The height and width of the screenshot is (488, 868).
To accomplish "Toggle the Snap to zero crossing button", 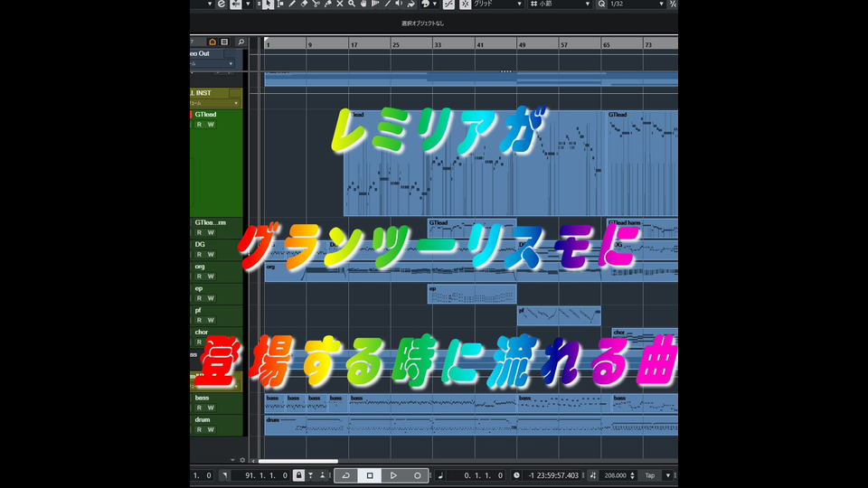I will pyautogui.click(x=449, y=5).
